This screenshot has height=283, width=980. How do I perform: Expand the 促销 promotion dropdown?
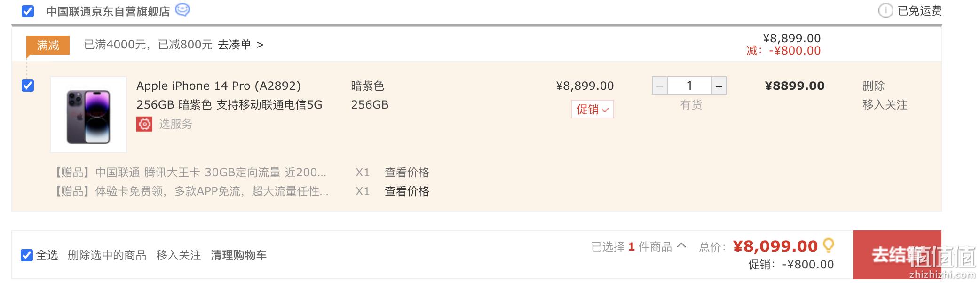point(593,110)
